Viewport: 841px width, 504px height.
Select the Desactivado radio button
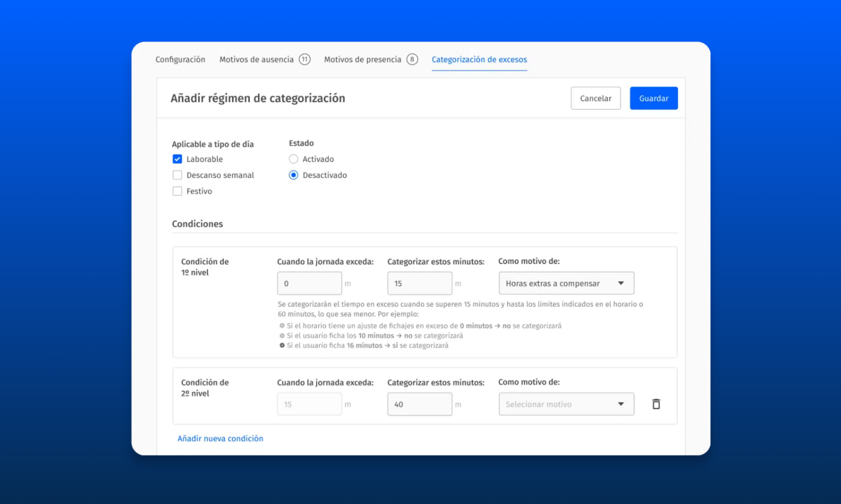[293, 175]
